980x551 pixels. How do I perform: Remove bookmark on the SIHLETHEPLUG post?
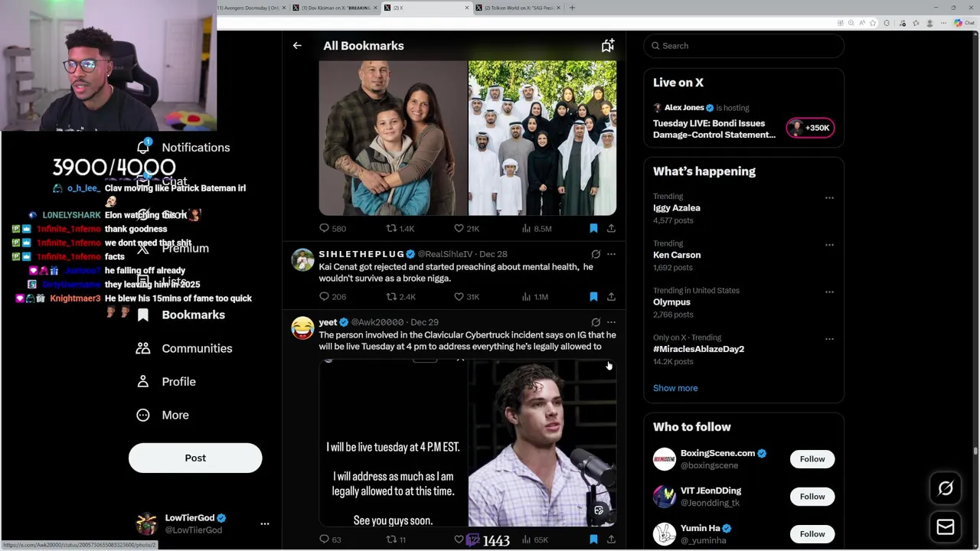pos(593,296)
